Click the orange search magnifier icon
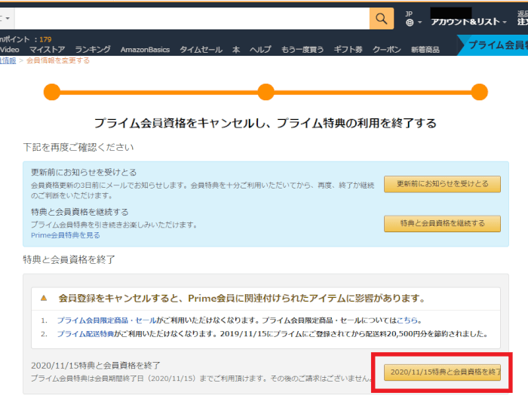 click(x=382, y=18)
